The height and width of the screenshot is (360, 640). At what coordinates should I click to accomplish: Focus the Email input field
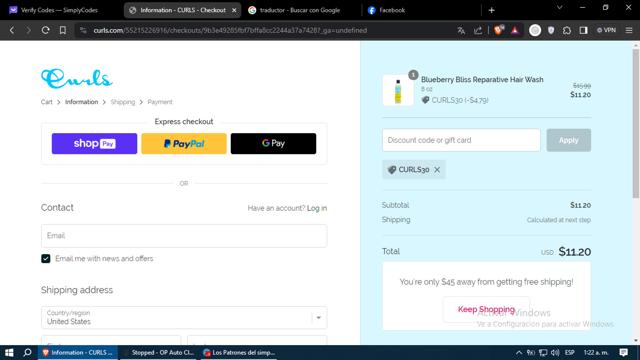click(x=184, y=236)
